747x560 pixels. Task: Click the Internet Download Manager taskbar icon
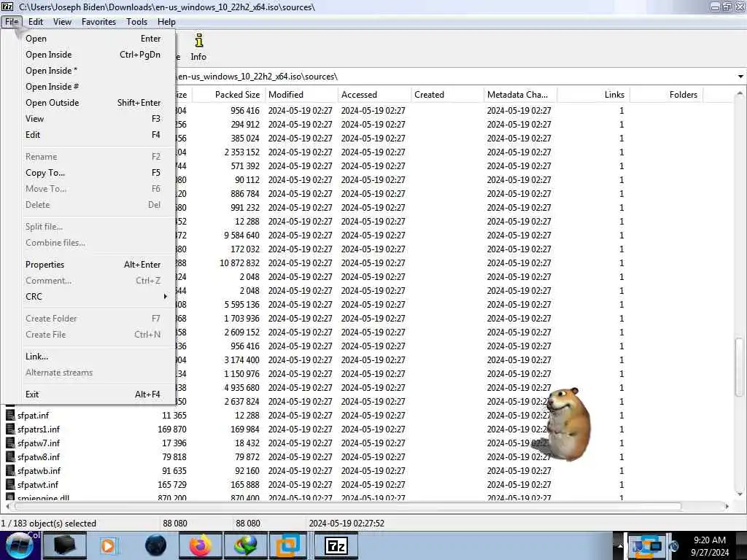pyautogui.click(x=246, y=545)
